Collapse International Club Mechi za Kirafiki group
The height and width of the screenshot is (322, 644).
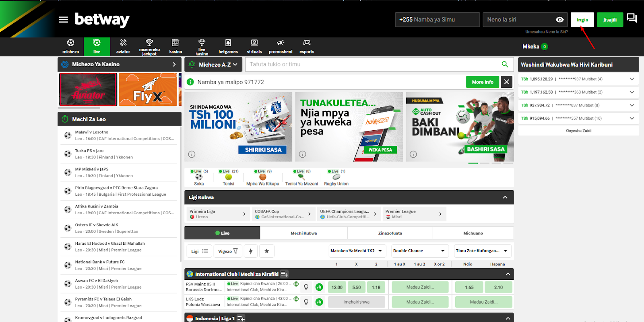(508, 274)
